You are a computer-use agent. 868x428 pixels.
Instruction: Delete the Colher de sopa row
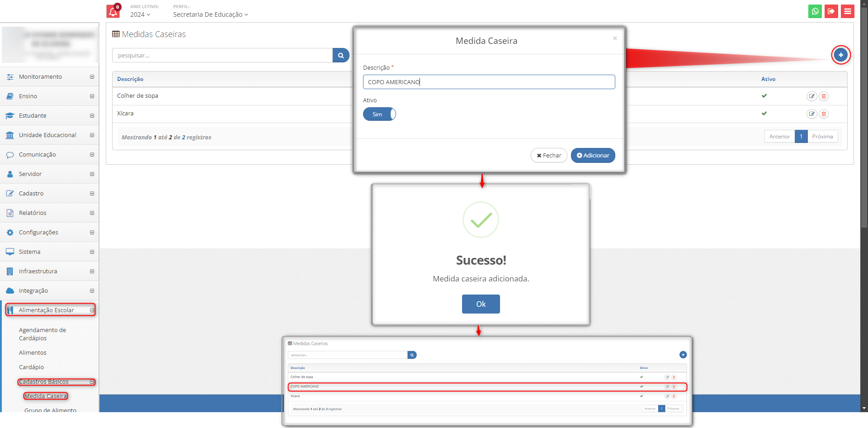824,96
